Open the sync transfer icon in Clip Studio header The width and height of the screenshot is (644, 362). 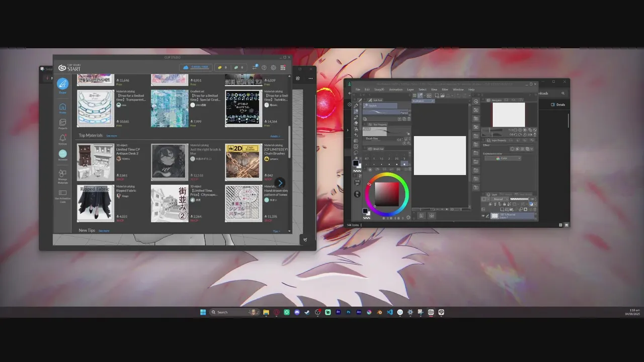point(255,67)
